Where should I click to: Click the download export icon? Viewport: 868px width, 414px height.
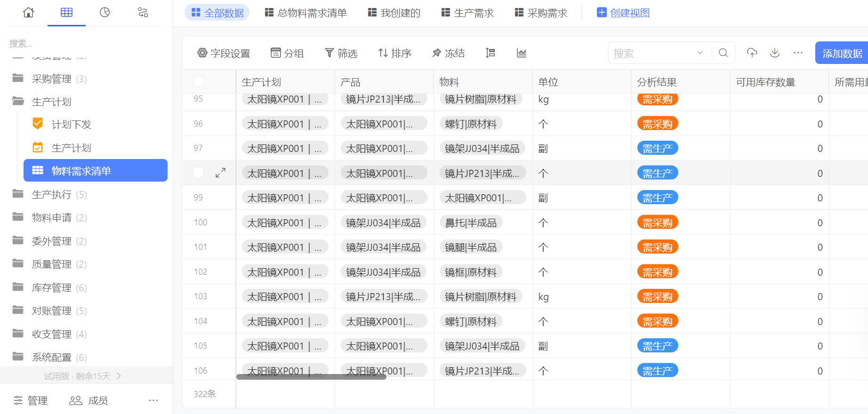(x=774, y=53)
